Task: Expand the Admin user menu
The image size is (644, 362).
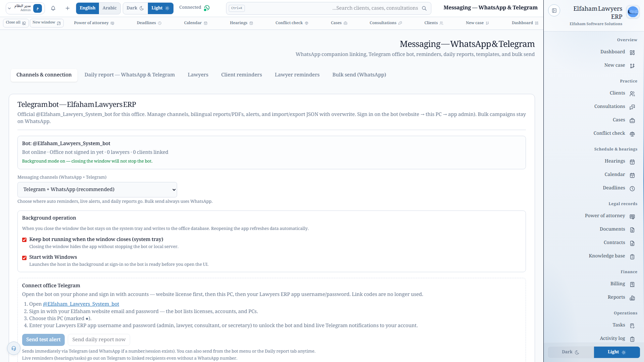Action: pos(25,8)
